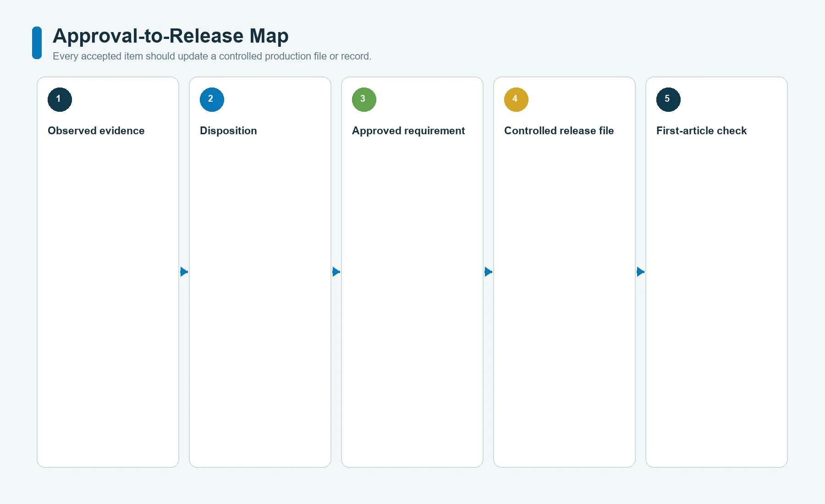This screenshot has width=825, height=504.
Task: Select the Disposition heading
Action: [x=228, y=131]
